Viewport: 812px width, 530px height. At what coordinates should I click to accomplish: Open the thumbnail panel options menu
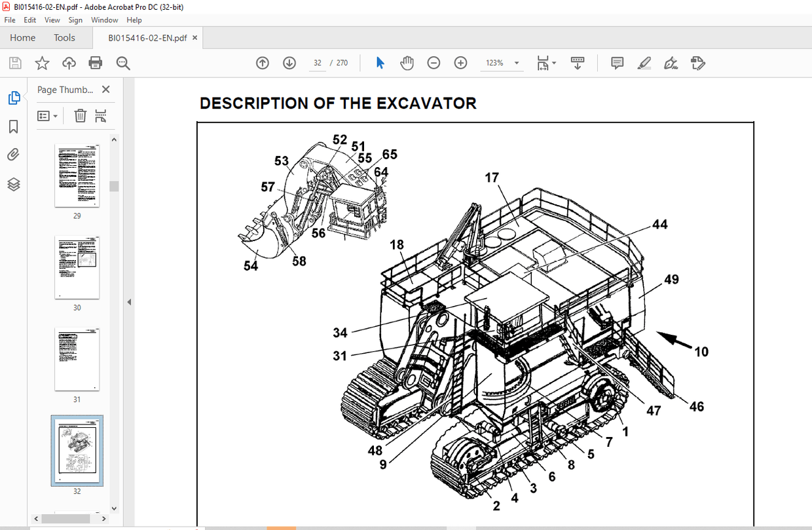46,115
